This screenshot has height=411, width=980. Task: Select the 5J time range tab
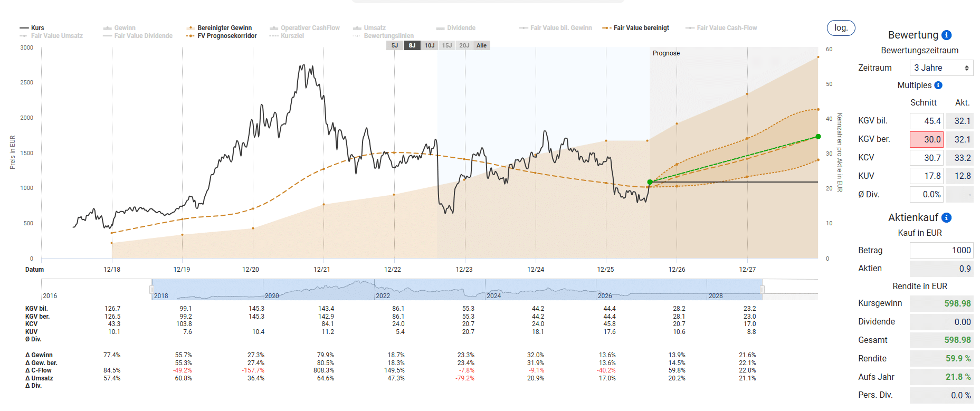[x=395, y=45]
